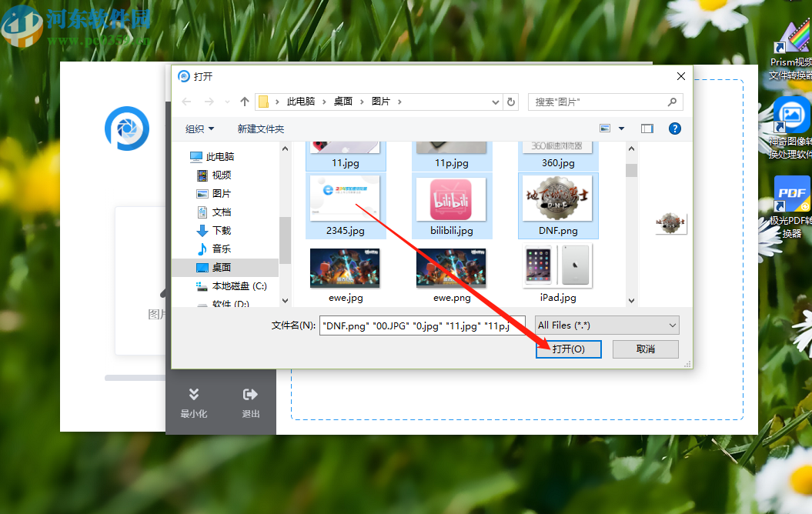Click 新建文件夹 button

(260, 129)
